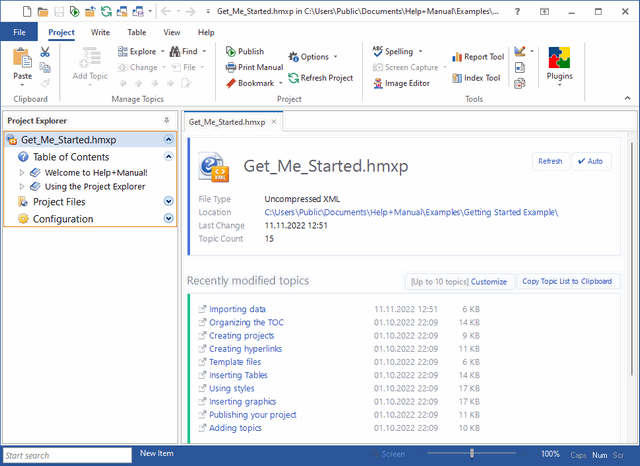The image size is (640, 466).
Task: Switch to the Help ribbon tab
Action: 206,32
